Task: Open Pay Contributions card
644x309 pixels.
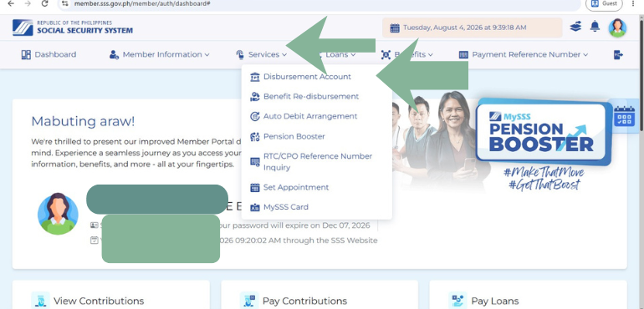Action: point(319,295)
